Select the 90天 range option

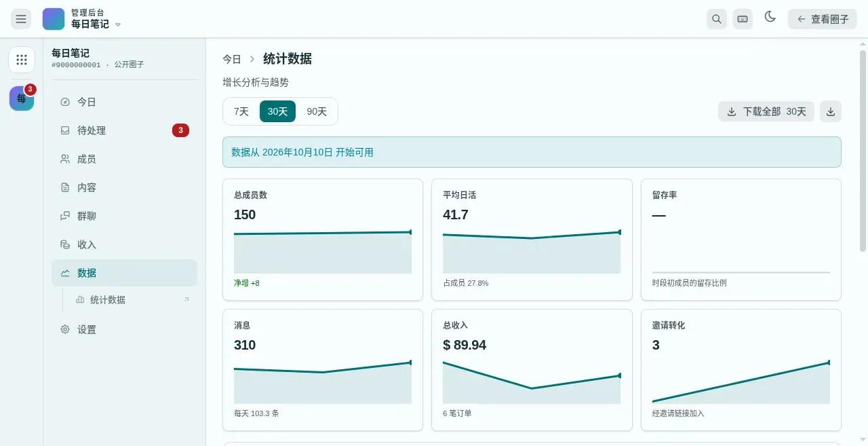coord(317,111)
